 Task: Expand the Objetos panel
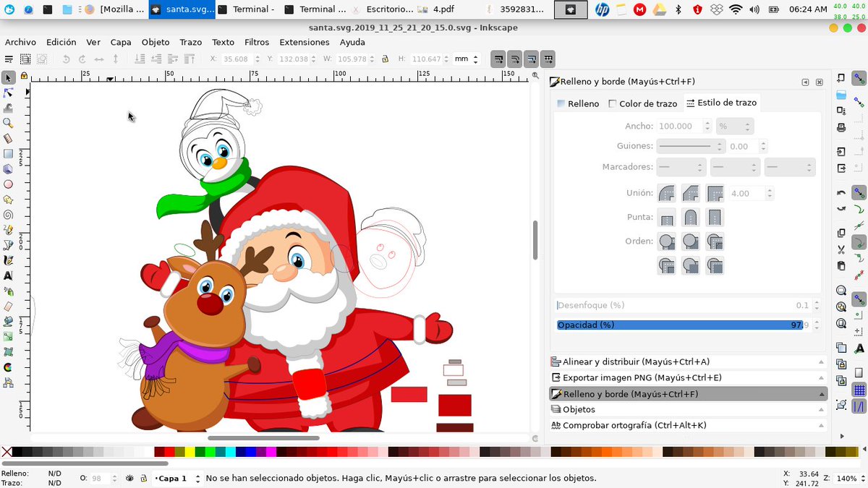pos(688,409)
